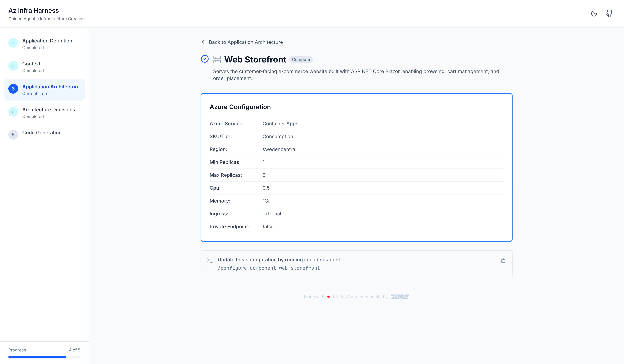This screenshot has height=364, width=624.
Task: Click the compute server icon beside Web Storefront
Action: point(217,59)
